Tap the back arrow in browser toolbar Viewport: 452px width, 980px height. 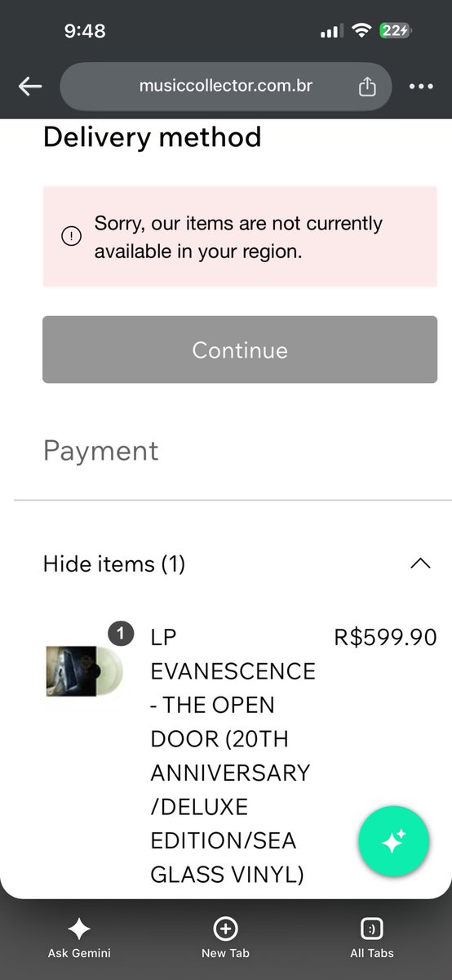coord(30,87)
